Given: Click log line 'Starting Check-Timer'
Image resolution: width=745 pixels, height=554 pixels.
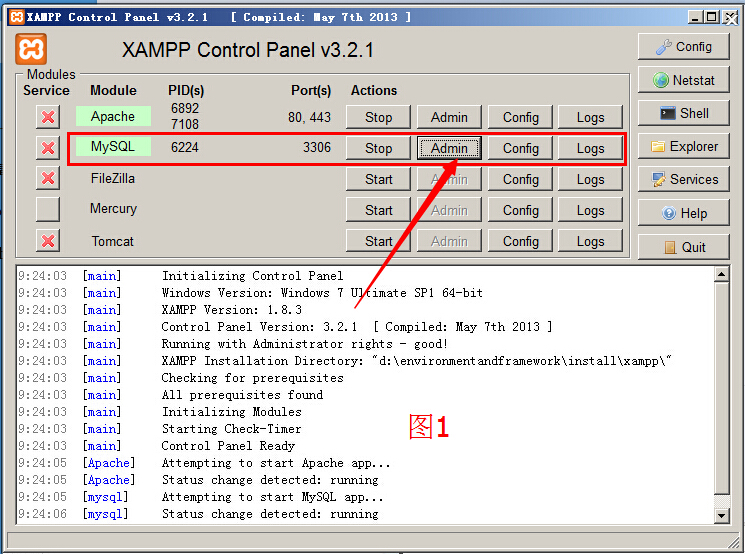Looking at the screenshot, I should [x=231, y=429].
